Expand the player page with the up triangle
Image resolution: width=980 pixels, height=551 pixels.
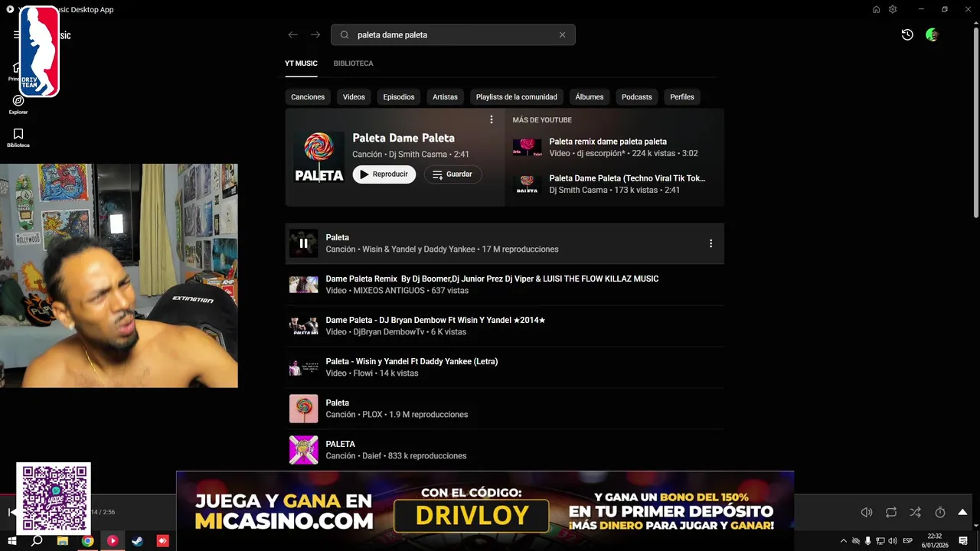pos(962,512)
